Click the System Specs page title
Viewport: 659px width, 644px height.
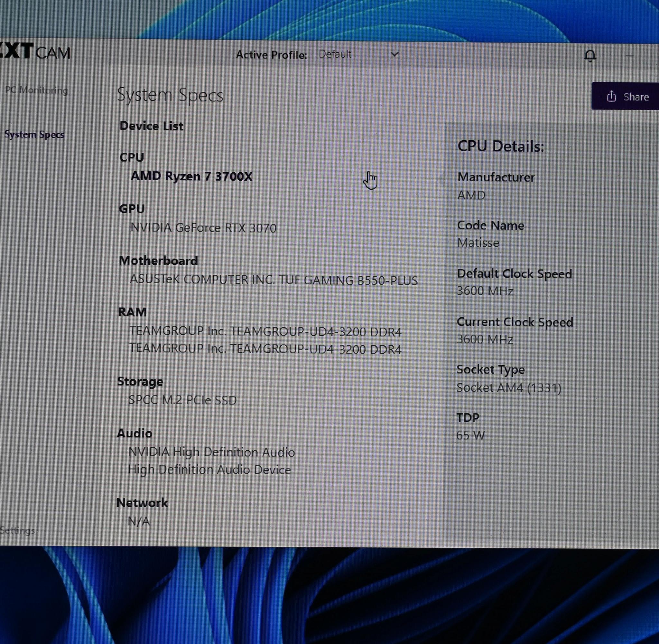170,95
